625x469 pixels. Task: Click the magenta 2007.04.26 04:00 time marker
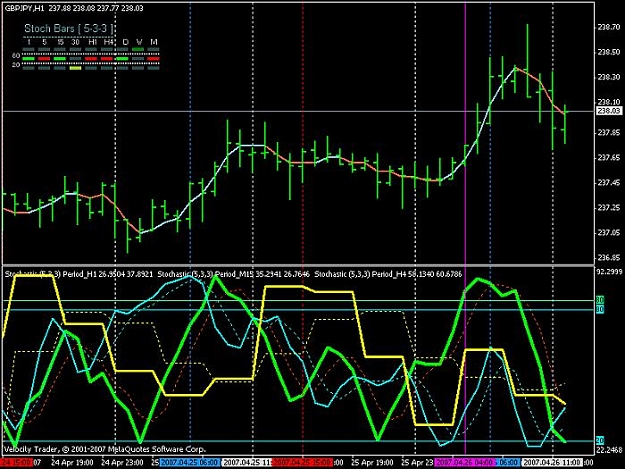pyautogui.click(x=464, y=463)
